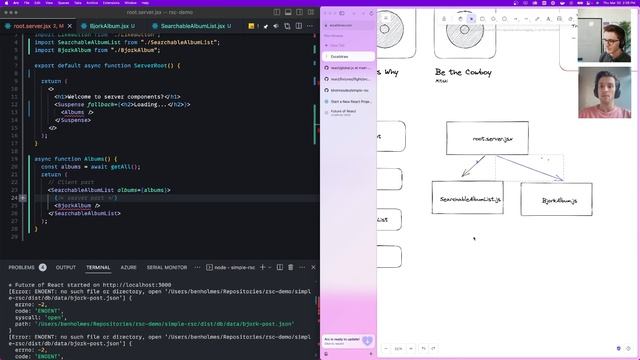Image resolution: width=640 pixels, height=360 pixels.
Task: Choose the Excalidraw selection arrow tool
Action: 471,19
